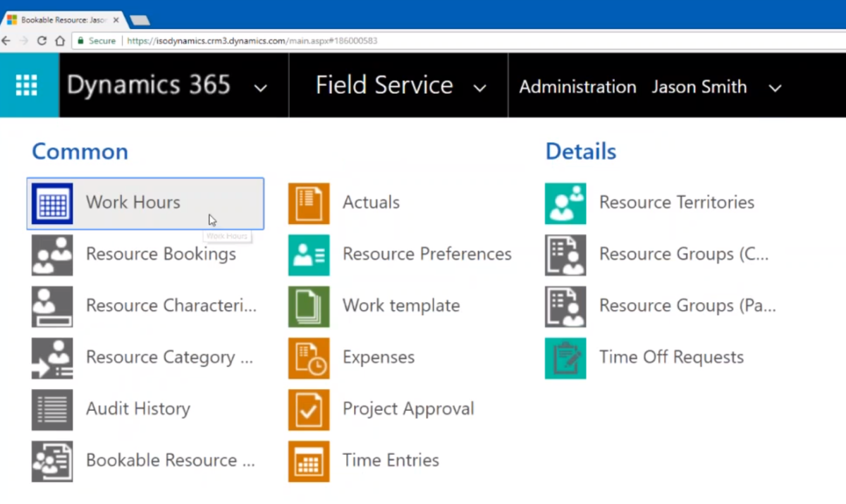Open Project Approval link
Image resolution: width=846 pixels, height=504 pixels.
[408, 409]
